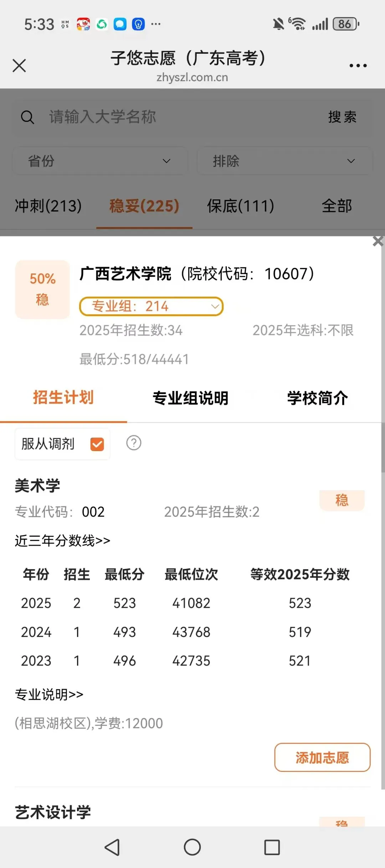Close the webview with X icon
The image size is (385, 868).
pos(19,66)
